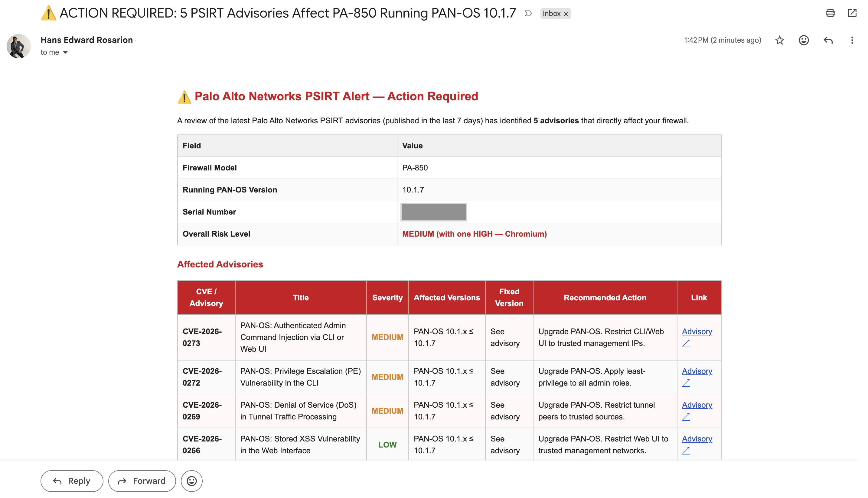Click the Severity column header

click(x=387, y=298)
